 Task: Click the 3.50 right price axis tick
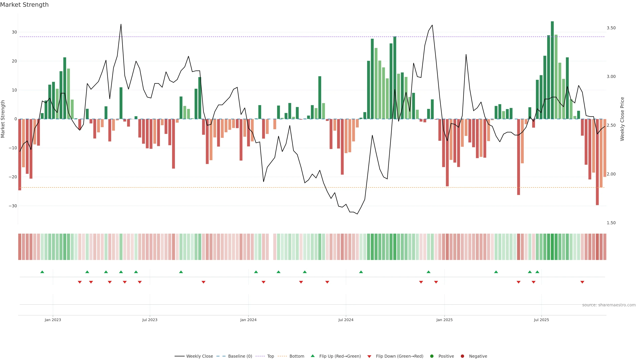[611, 28]
